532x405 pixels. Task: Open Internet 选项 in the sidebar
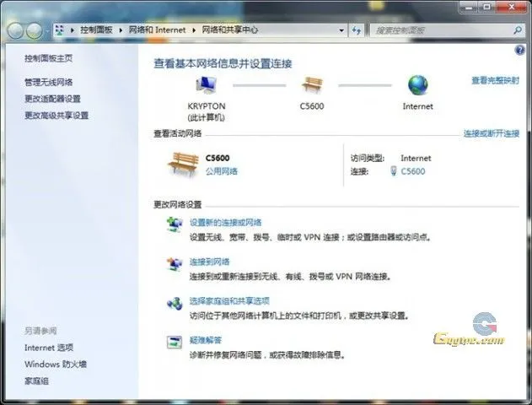click(49, 348)
